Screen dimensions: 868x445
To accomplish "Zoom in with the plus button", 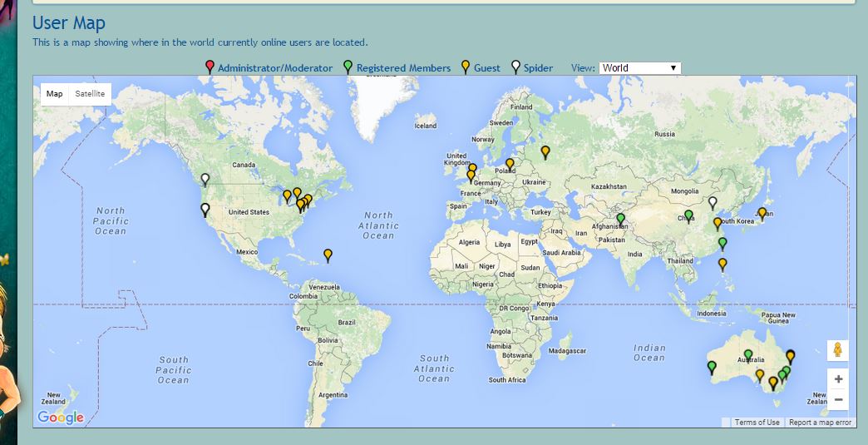I will click(x=838, y=379).
